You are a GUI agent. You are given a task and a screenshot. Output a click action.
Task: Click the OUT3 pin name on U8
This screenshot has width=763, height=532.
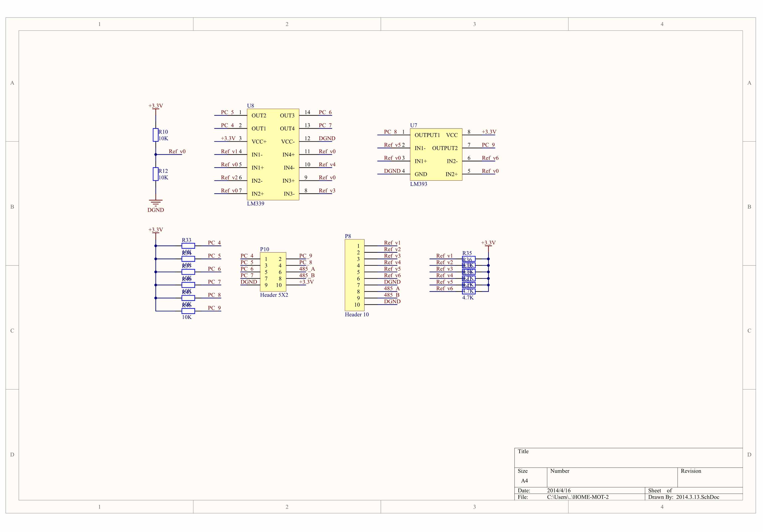click(x=287, y=115)
